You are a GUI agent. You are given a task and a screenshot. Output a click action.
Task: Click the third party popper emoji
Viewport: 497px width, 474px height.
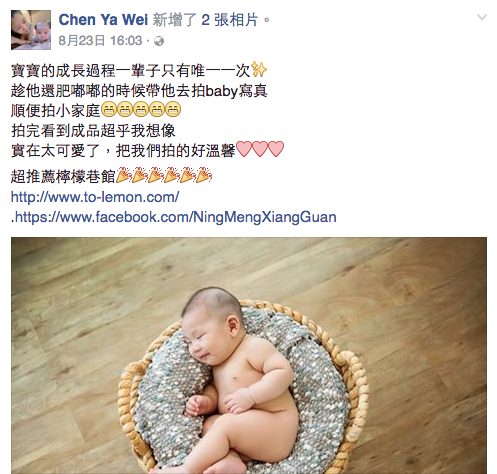point(156,175)
